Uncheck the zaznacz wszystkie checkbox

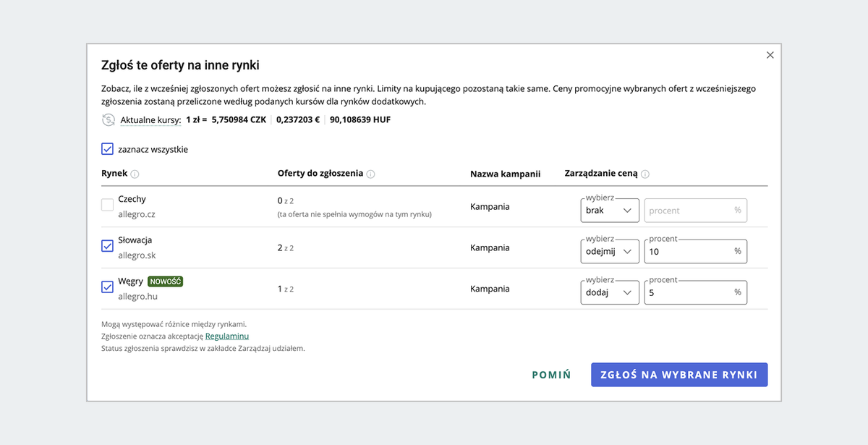coord(107,148)
